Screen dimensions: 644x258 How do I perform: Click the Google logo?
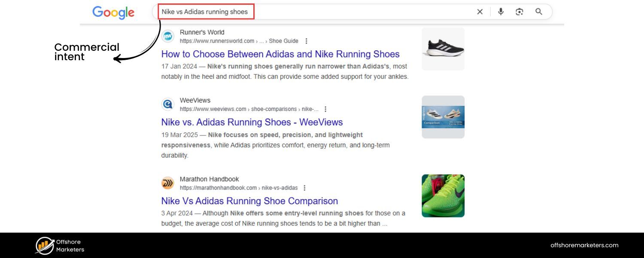(x=113, y=12)
